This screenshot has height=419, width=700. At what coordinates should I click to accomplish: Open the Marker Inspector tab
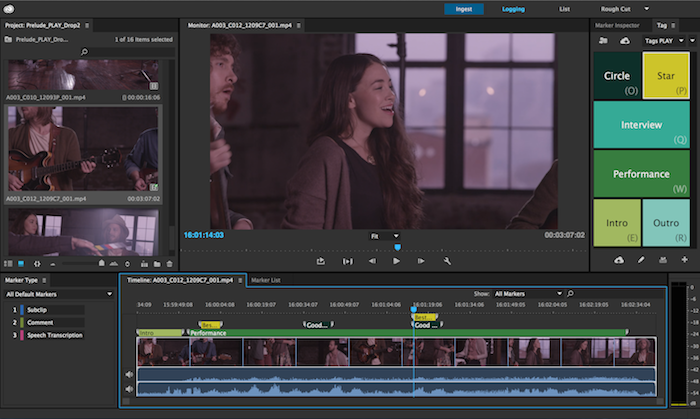617,25
